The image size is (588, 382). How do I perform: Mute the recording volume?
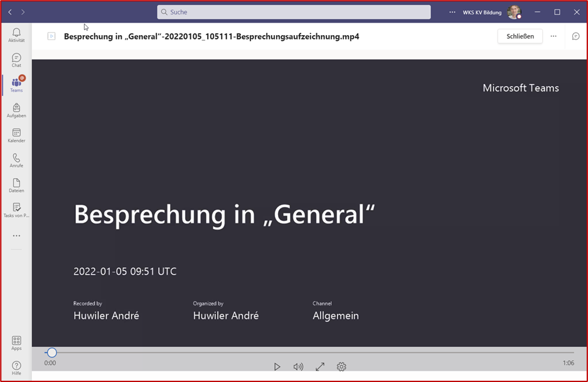pos(298,366)
